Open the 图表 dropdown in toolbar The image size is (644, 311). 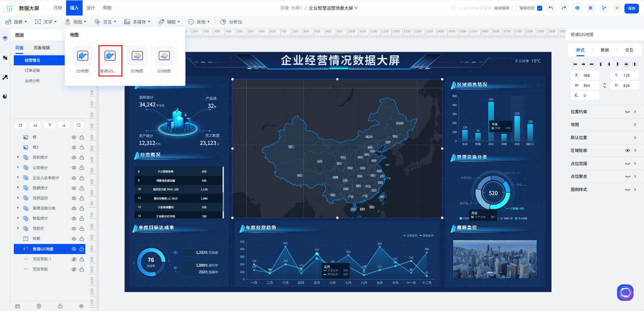(16, 22)
